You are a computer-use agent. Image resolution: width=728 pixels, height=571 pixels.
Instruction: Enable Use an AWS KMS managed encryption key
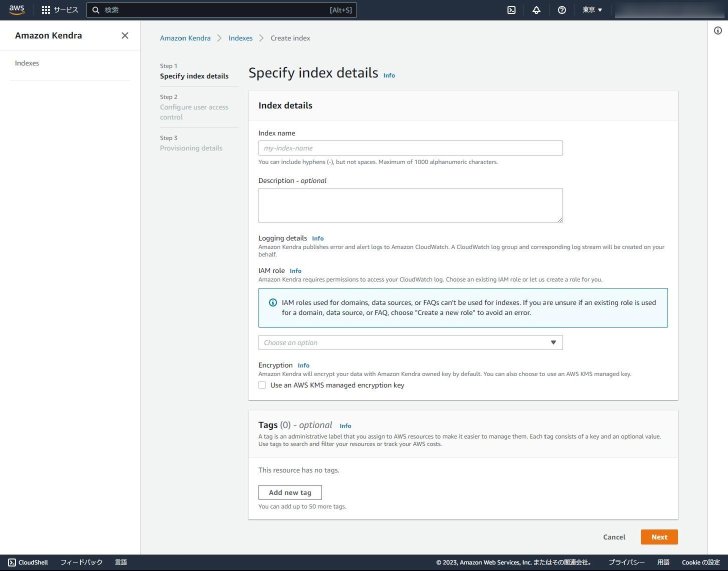(262, 385)
